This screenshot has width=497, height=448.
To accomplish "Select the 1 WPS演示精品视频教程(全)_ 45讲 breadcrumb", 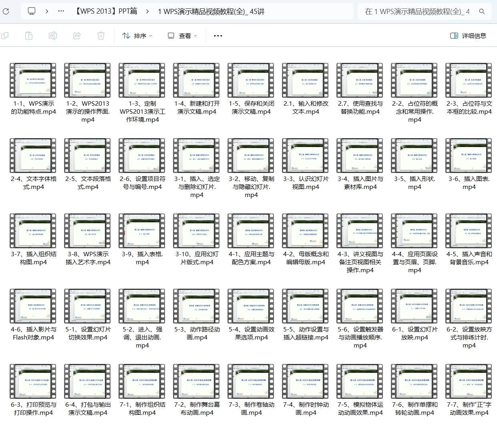I will [x=211, y=12].
